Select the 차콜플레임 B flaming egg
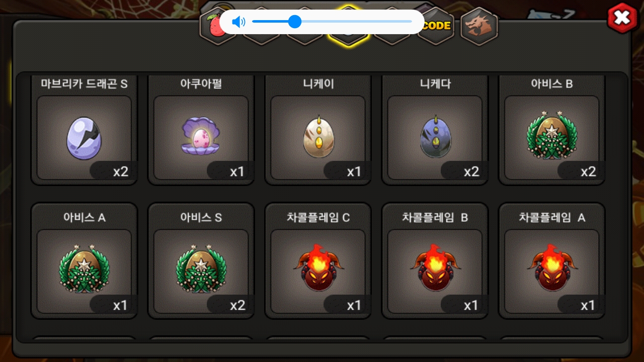Viewport: 644px width, 362px height. point(435,268)
